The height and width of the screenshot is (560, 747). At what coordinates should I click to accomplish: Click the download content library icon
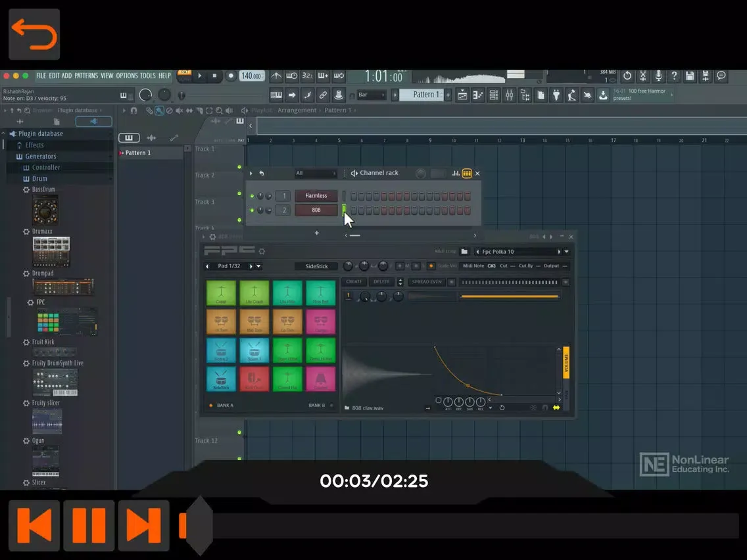[x=603, y=95]
